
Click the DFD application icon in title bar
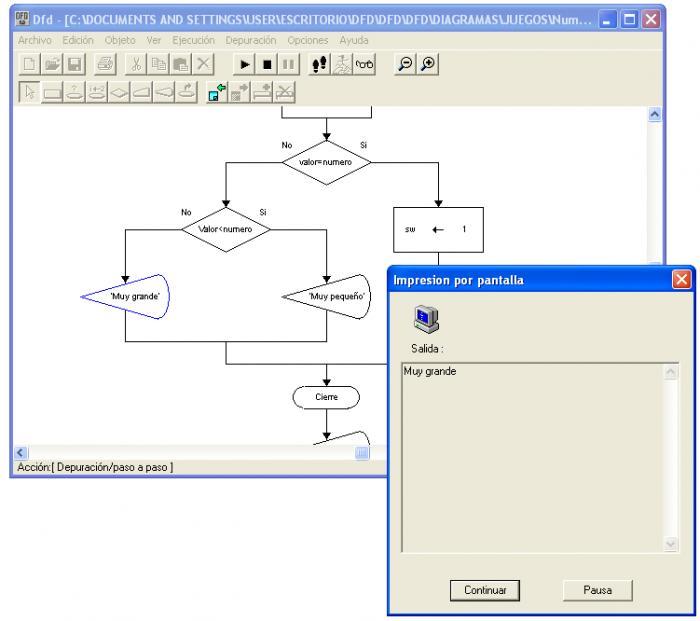(x=22, y=19)
